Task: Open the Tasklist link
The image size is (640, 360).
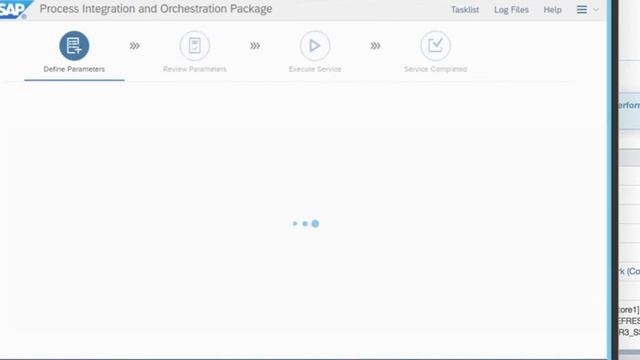Action: coord(465,10)
